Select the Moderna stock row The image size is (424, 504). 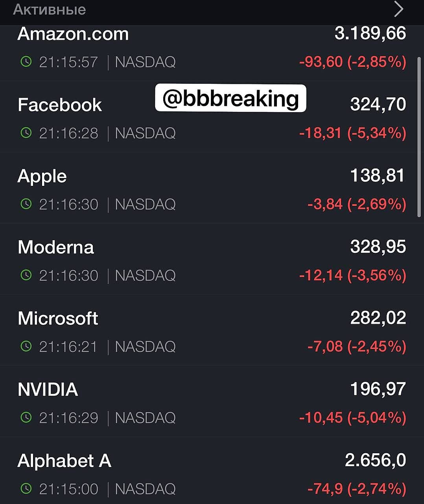point(56,247)
